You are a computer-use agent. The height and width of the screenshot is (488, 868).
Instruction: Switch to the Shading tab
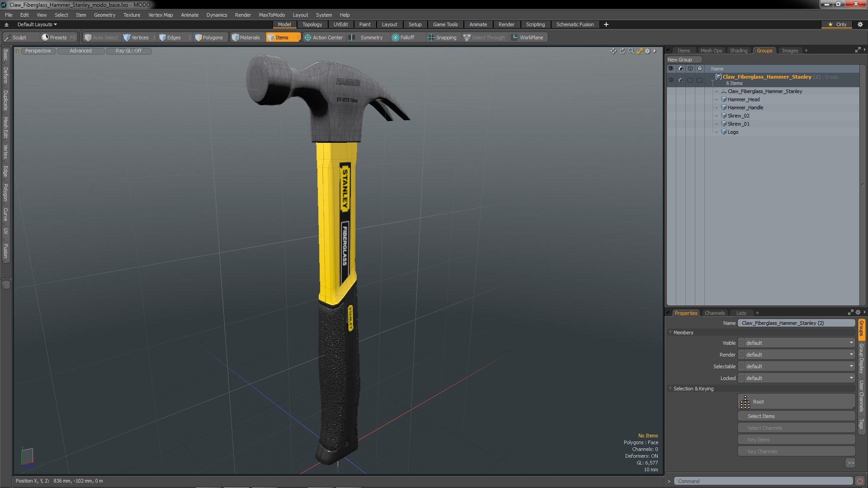click(738, 51)
